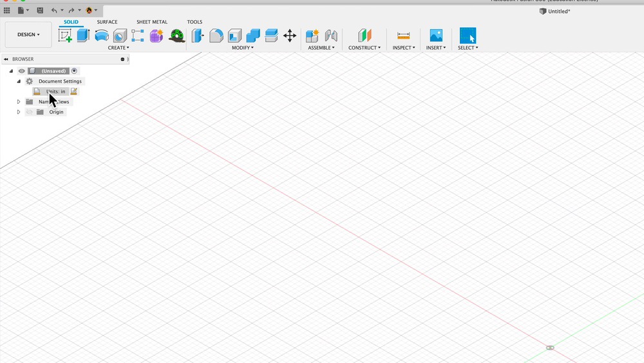
Task: Switch to the SOLID tab
Action: click(x=71, y=22)
